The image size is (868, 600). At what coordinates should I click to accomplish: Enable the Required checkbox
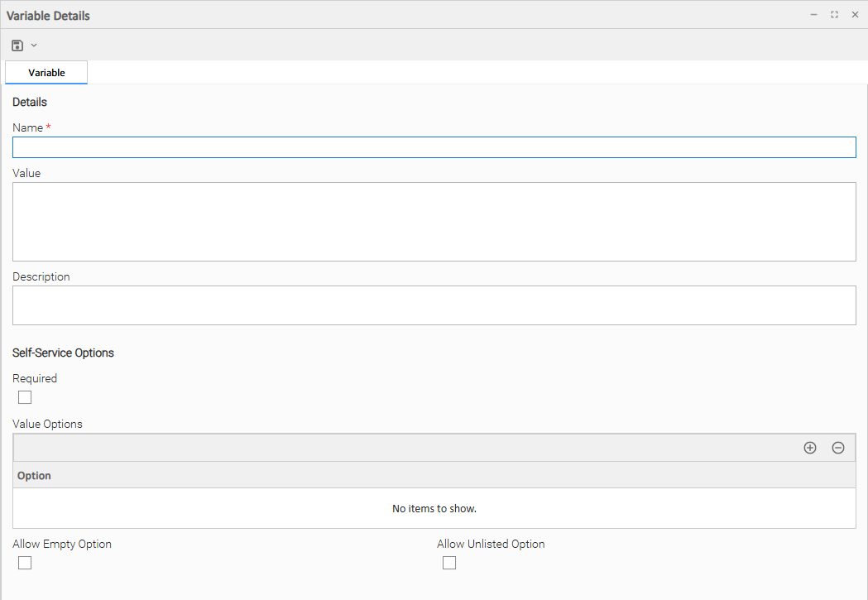[25, 397]
